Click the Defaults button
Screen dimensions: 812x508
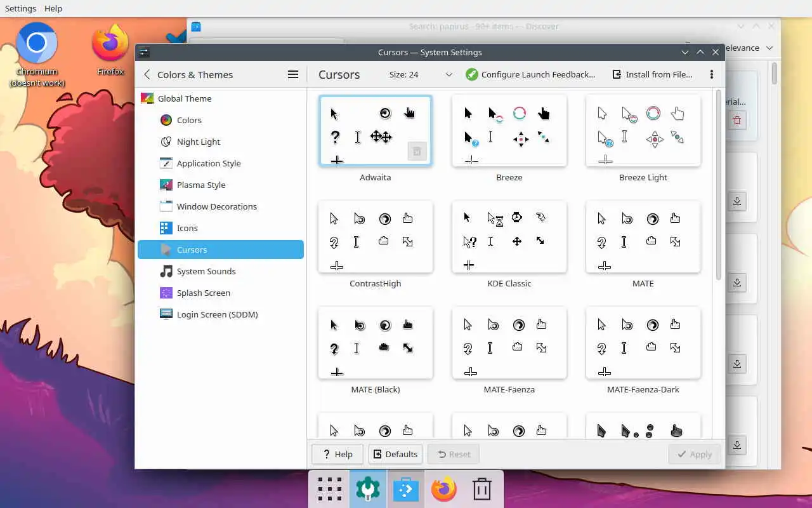pos(395,454)
